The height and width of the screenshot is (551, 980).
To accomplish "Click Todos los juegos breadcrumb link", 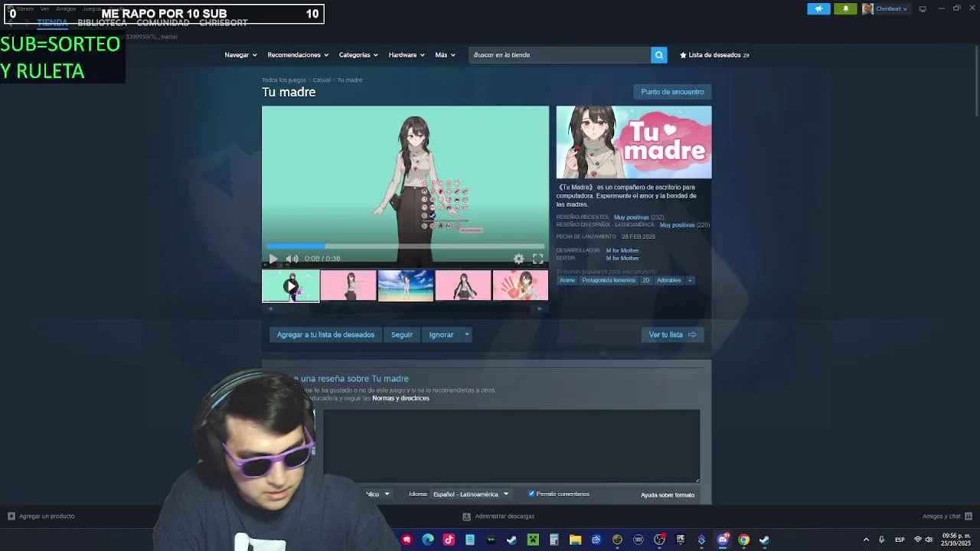I will coord(283,80).
